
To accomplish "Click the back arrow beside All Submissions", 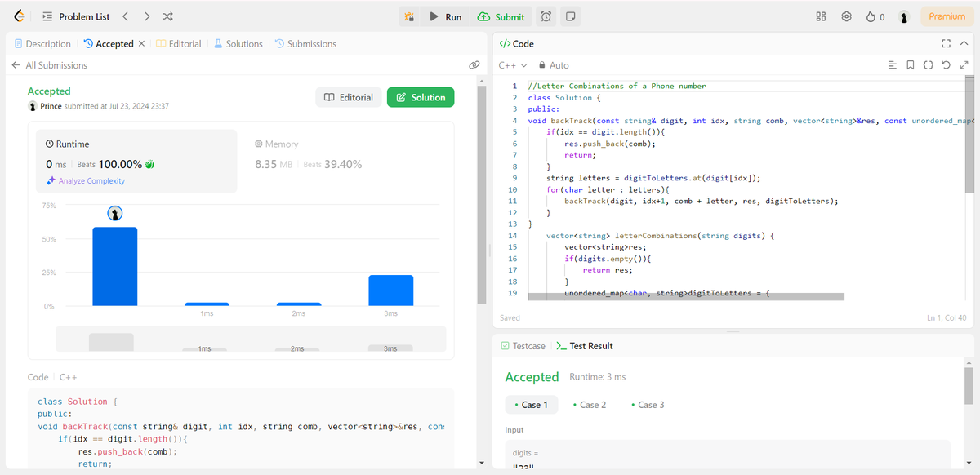I will (x=16, y=65).
